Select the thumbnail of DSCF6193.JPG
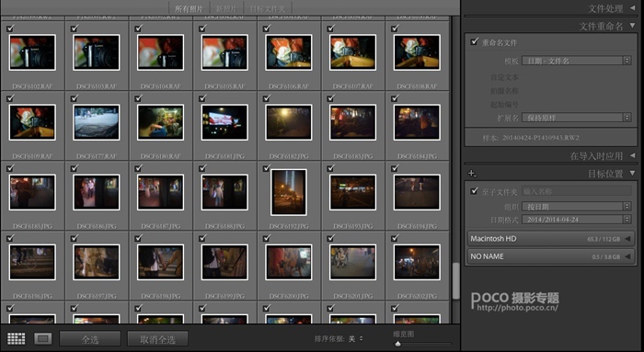 pyautogui.click(x=352, y=192)
